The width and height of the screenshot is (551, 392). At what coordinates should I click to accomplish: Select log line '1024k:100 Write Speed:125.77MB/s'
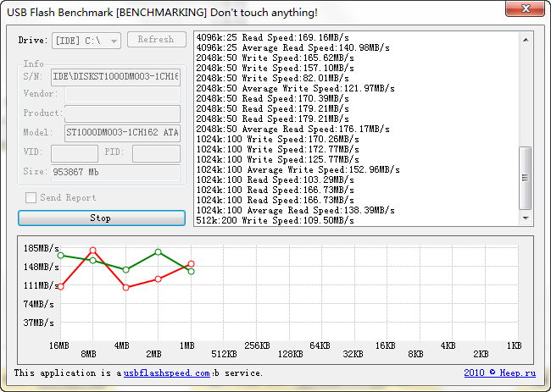pos(277,160)
